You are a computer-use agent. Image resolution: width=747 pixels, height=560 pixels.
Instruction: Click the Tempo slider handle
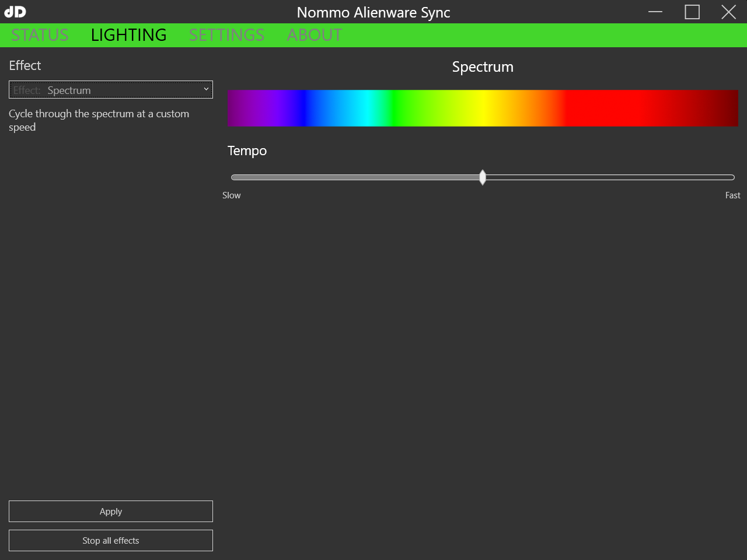tap(483, 177)
